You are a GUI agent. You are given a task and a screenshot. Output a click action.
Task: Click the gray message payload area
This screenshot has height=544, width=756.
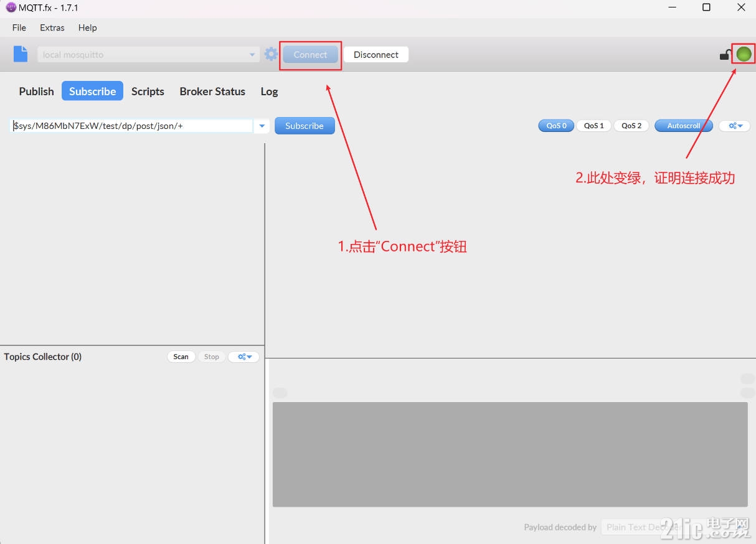(510, 454)
